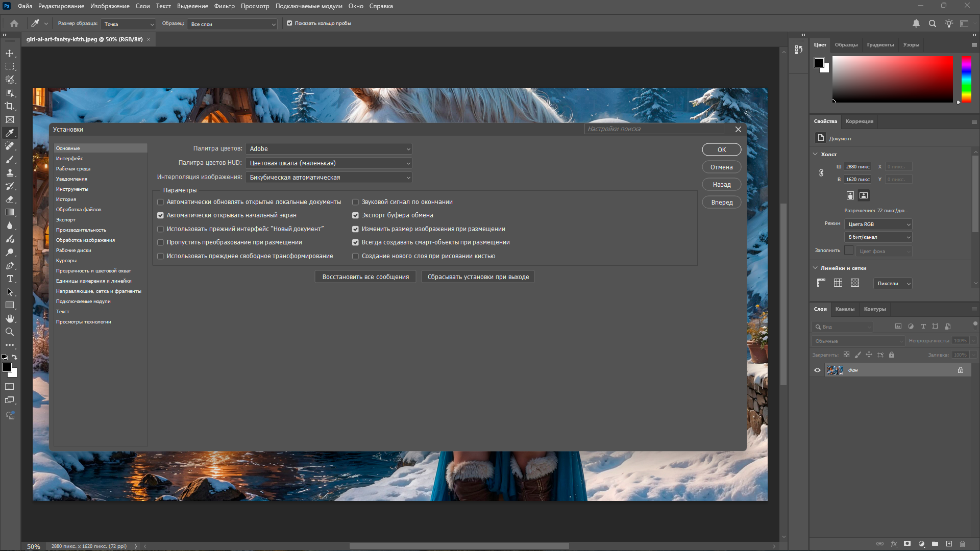Click the Home screen icon
This screenshot has height=551, width=980.
tap(14, 23)
